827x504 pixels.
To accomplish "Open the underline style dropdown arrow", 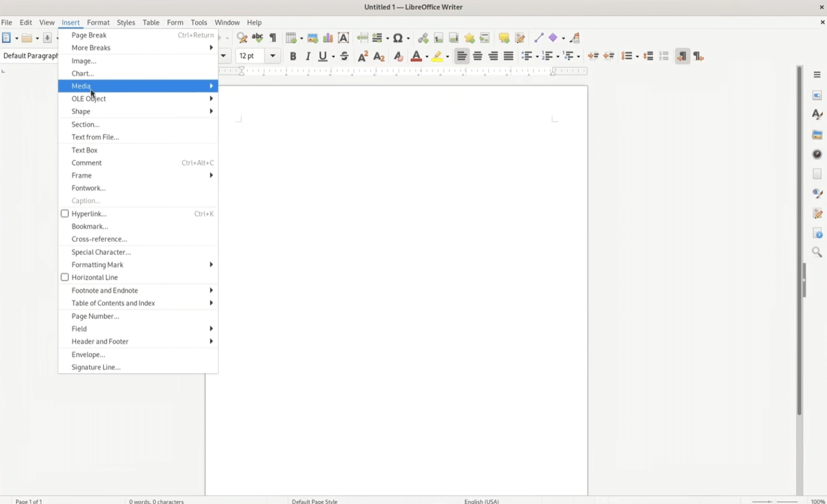I will click(333, 56).
